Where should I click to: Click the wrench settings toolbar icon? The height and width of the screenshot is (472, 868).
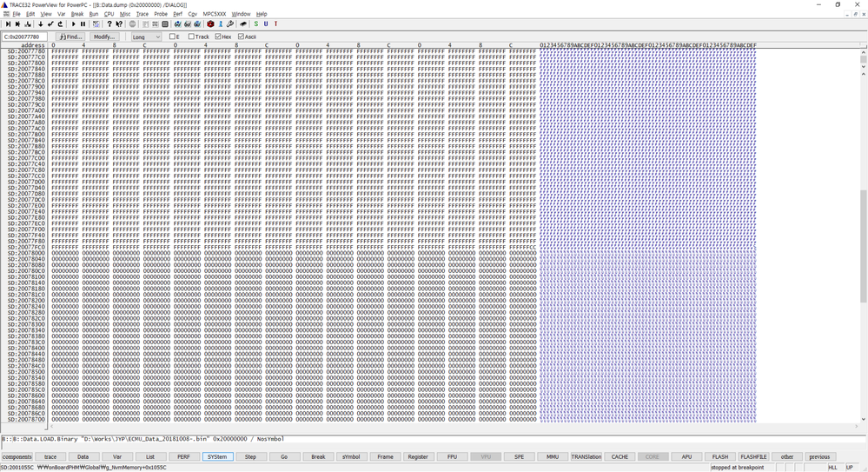[x=230, y=23]
